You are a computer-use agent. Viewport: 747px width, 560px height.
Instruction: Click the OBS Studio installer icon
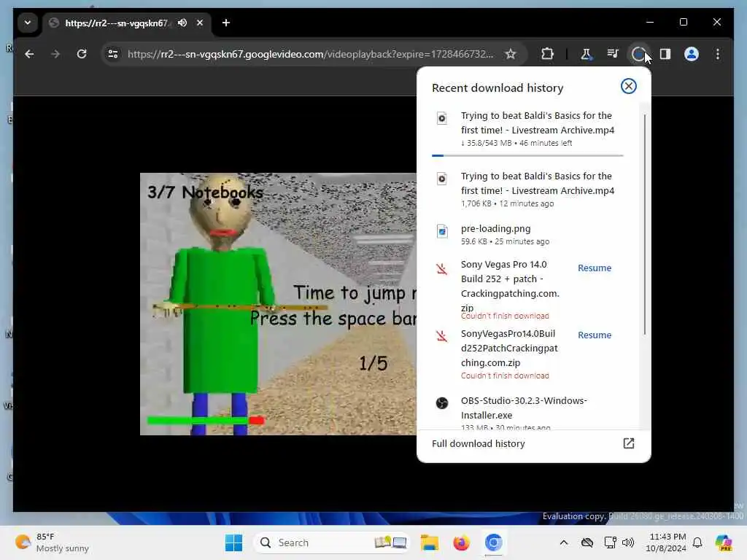pyautogui.click(x=441, y=403)
